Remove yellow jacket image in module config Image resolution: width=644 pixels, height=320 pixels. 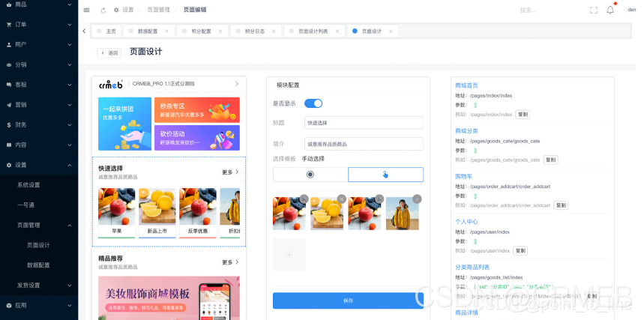tap(417, 199)
